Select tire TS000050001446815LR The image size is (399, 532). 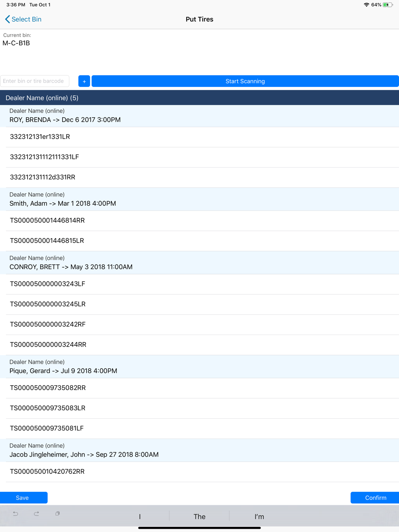click(199, 241)
